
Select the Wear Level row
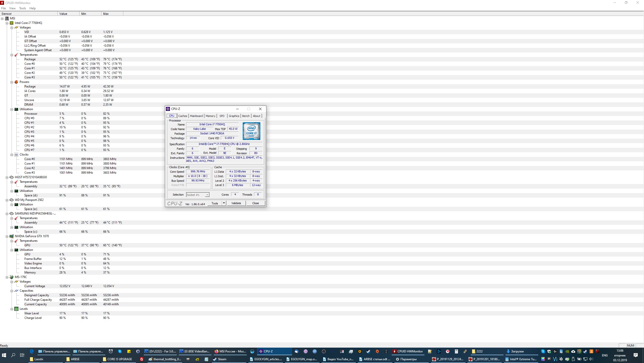[x=322, y=313]
